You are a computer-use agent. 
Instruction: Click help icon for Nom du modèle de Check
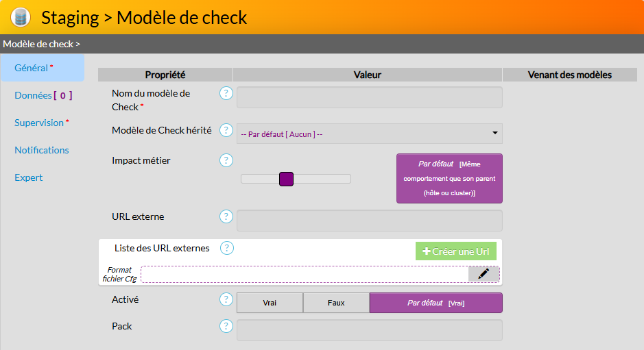coord(226,93)
